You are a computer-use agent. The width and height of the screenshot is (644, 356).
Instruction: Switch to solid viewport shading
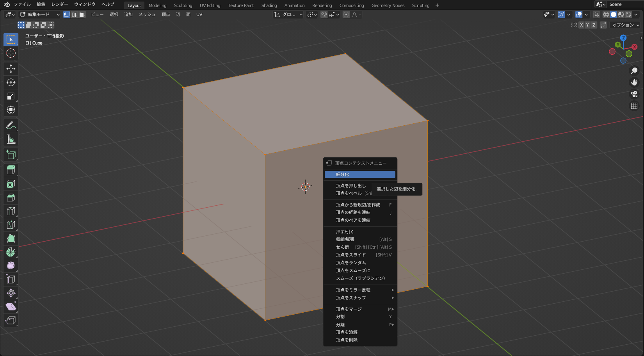613,14
